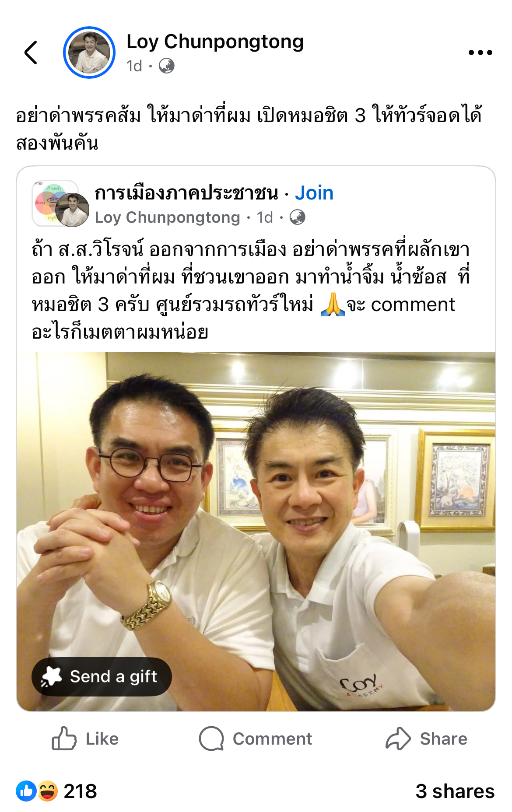
Task: Tap the Share arrow icon
Action: [x=398, y=738]
